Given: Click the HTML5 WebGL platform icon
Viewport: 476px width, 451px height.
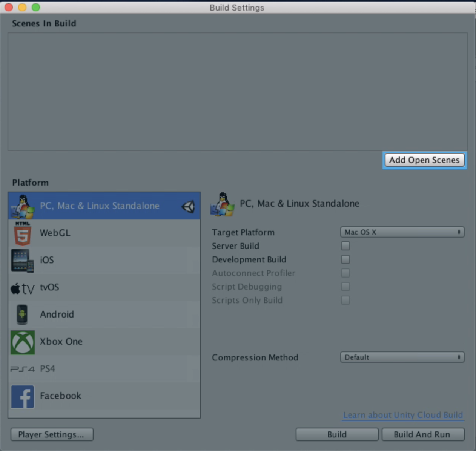Looking at the screenshot, I should 22,233.
